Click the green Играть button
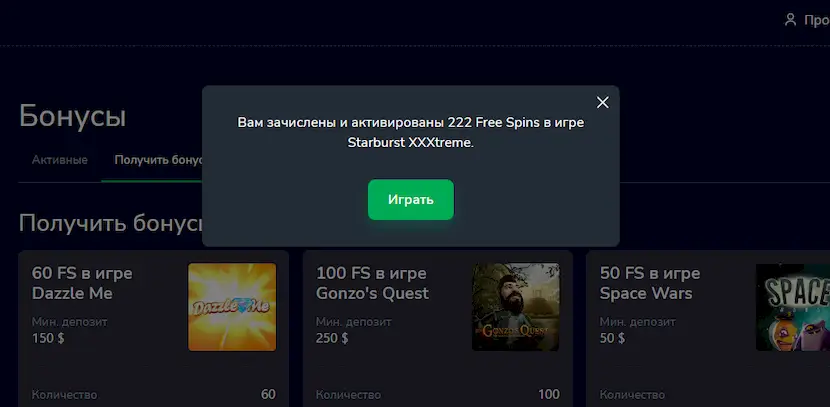Viewport: 830px width, 407px height. pos(411,200)
